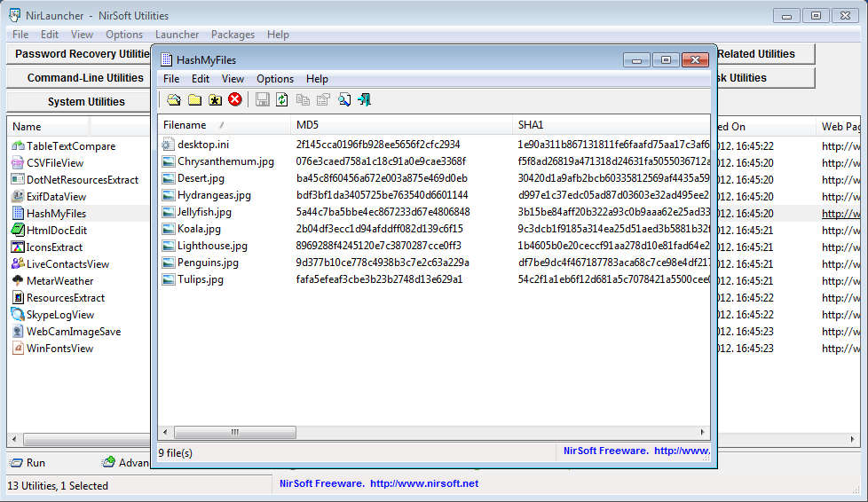Open NirLauncher File menu
This screenshot has width=868, height=502.
click(x=20, y=35)
